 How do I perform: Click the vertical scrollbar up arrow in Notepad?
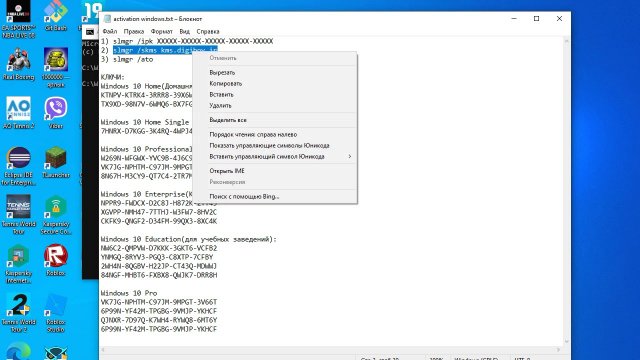566,41
